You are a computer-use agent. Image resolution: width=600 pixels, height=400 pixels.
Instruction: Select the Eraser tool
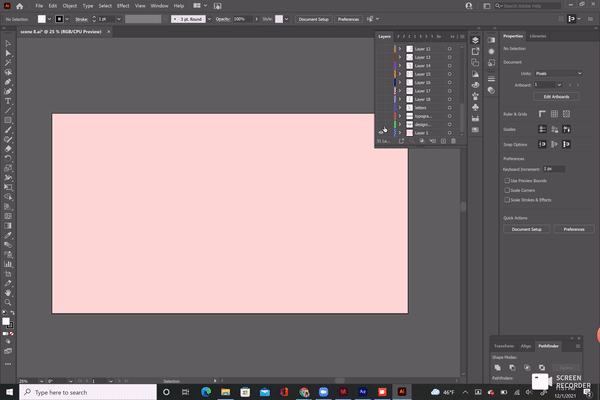(8, 149)
